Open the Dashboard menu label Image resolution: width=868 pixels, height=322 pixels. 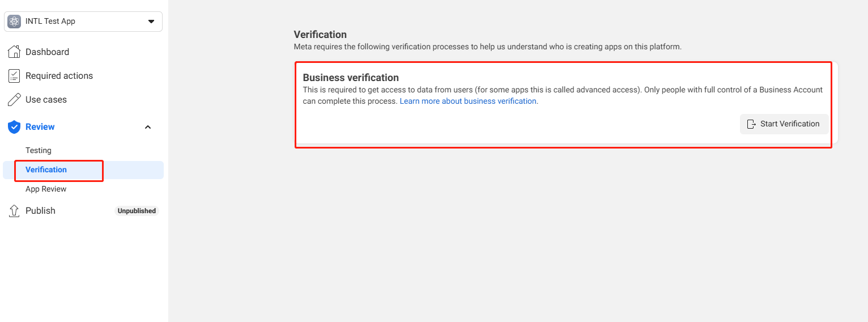pyautogui.click(x=47, y=52)
